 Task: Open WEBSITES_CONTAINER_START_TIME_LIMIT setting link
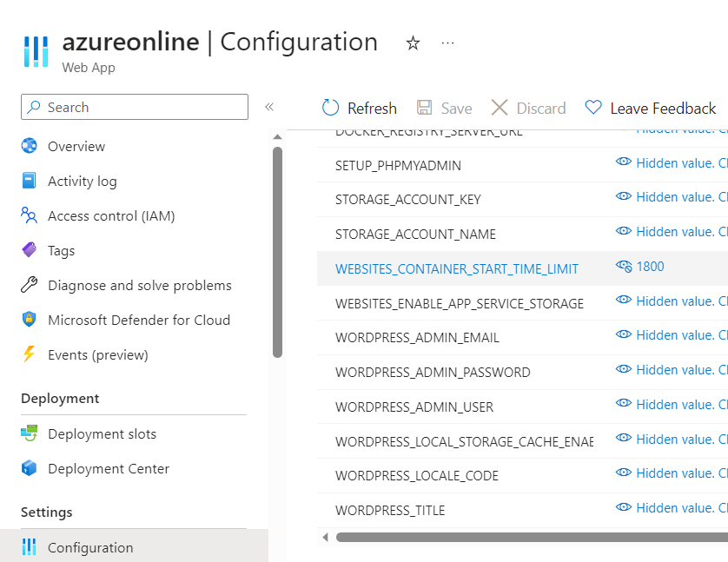457,269
